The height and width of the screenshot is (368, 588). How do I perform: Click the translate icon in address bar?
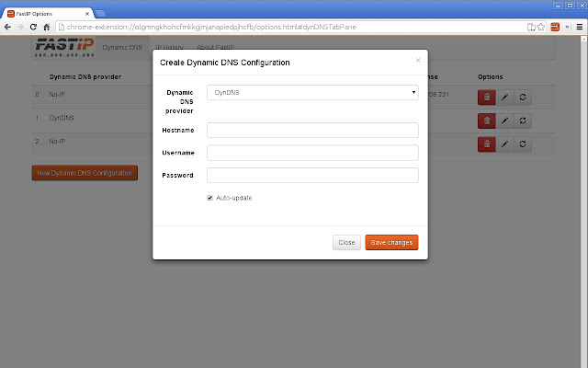click(x=531, y=27)
